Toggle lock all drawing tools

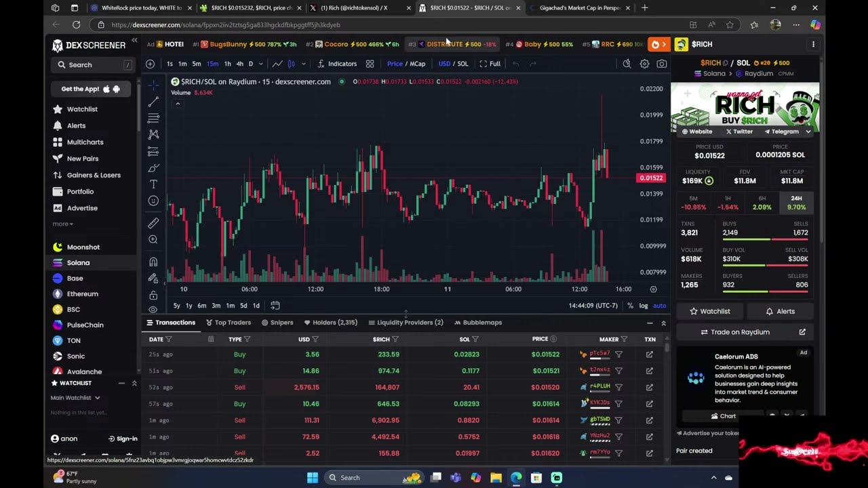[153, 295]
